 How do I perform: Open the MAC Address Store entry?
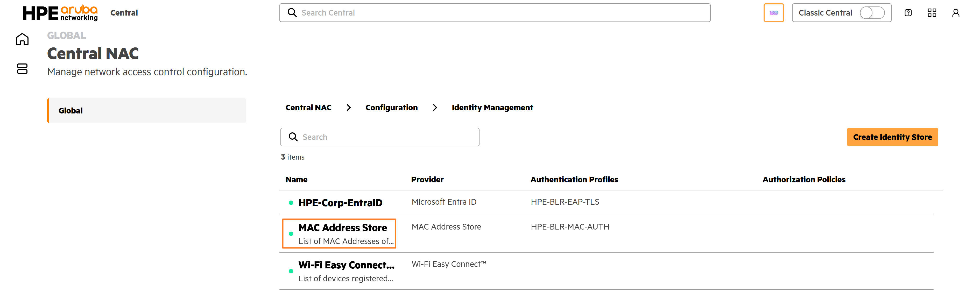click(342, 227)
